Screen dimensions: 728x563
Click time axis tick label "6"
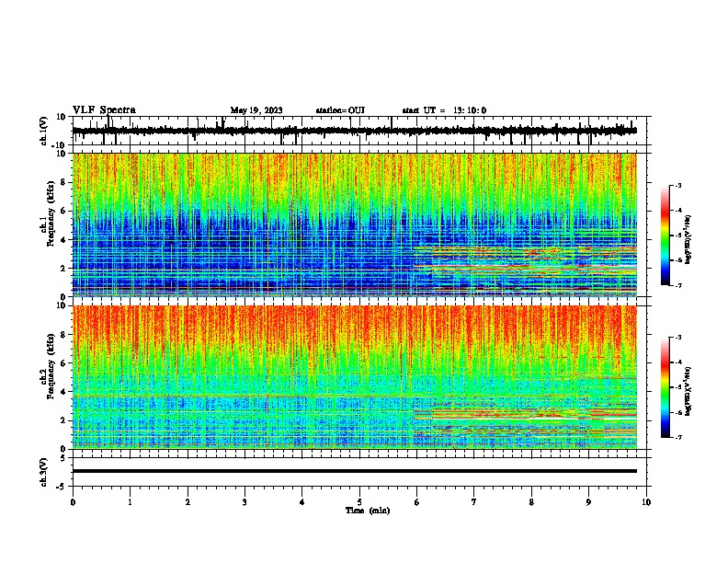[x=417, y=502]
